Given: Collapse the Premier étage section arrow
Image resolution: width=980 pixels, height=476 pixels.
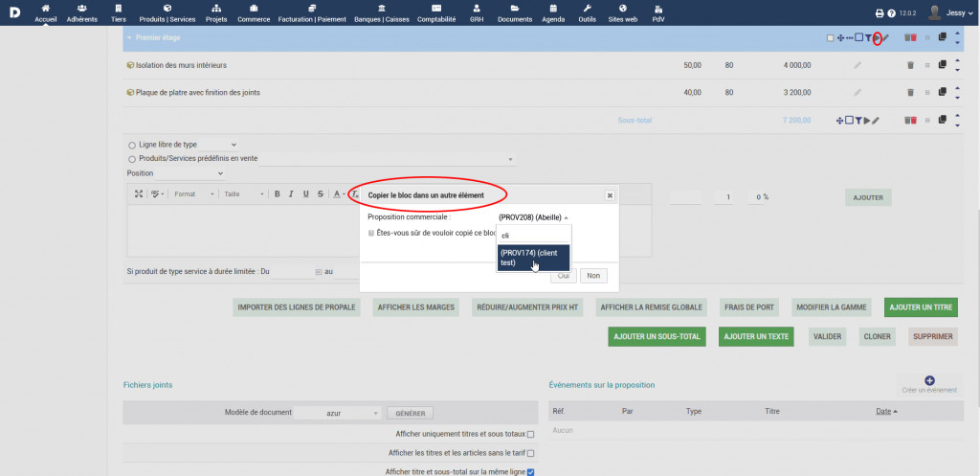Looking at the screenshot, I should coord(129,38).
